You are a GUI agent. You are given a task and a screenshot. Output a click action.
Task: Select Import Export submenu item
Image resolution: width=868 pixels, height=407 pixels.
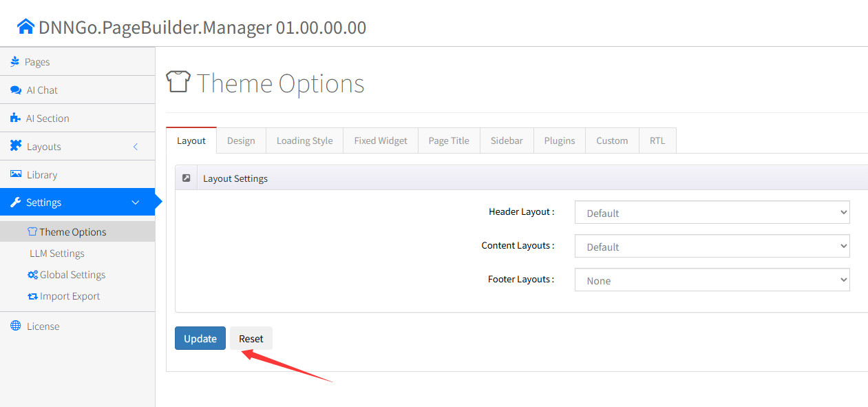(x=77, y=296)
